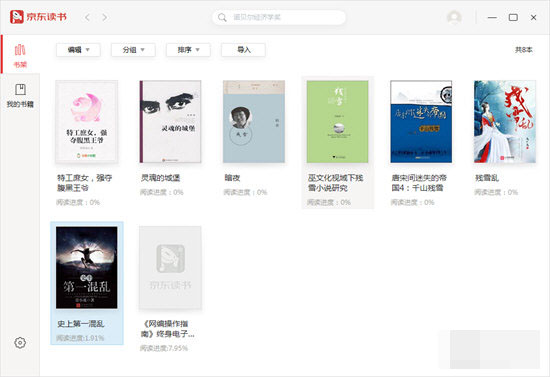
Task: Open the 史上第一混乱 book cover
Action: (x=87, y=268)
